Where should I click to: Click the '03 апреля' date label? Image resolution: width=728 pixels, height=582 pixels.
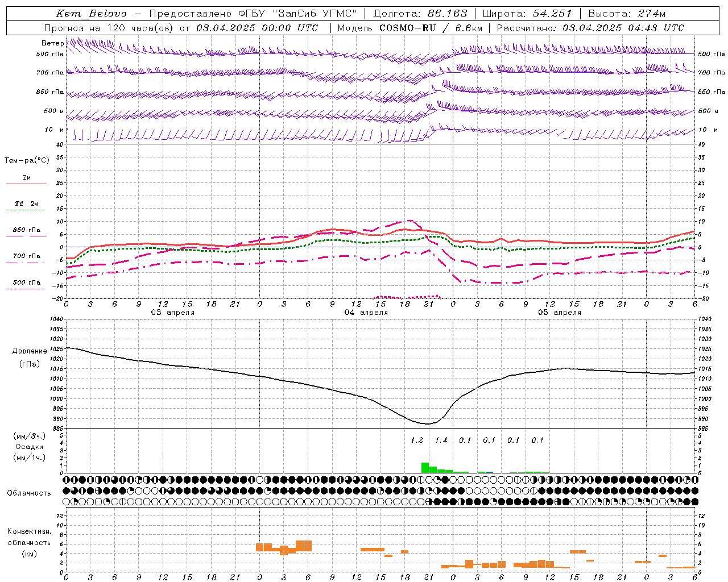pos(172,313)
